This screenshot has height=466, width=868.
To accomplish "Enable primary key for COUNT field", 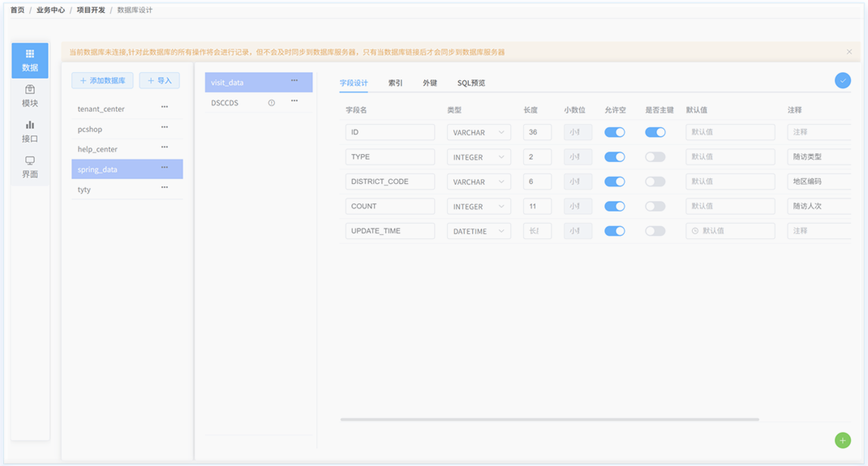I will click(x=655, y=207).
